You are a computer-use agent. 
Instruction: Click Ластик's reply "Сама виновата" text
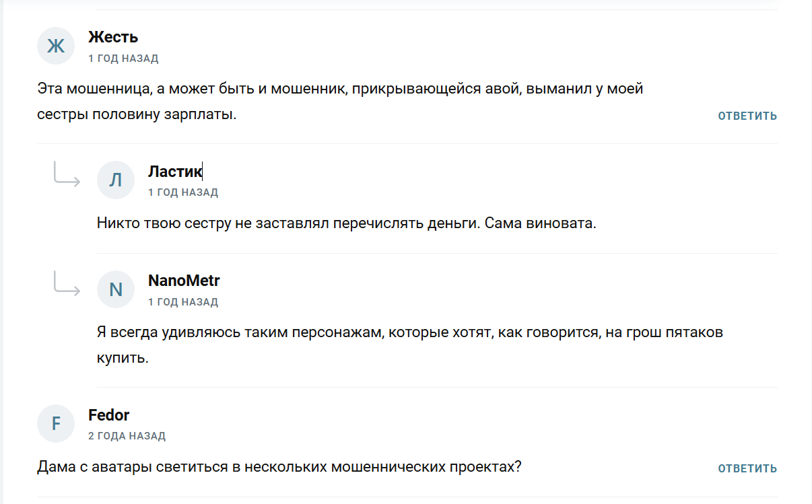tap(347, 223)
